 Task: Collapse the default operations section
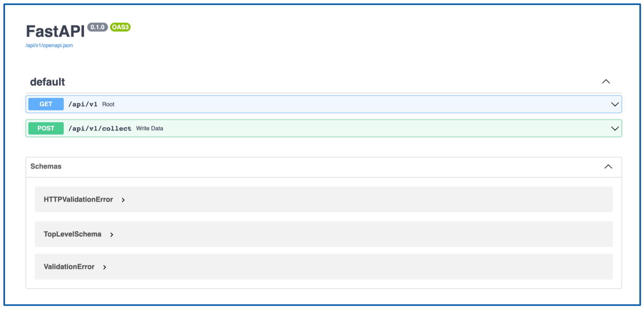(606, 81)
